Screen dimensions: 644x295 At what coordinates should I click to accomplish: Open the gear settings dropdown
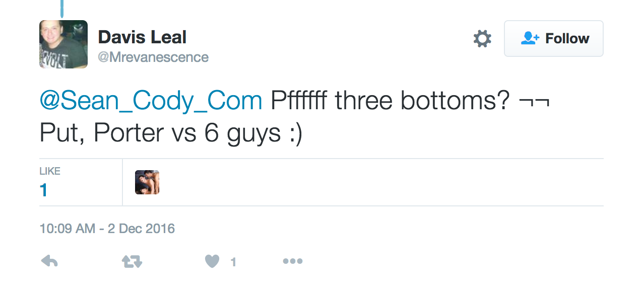click(x=482, y=38)
